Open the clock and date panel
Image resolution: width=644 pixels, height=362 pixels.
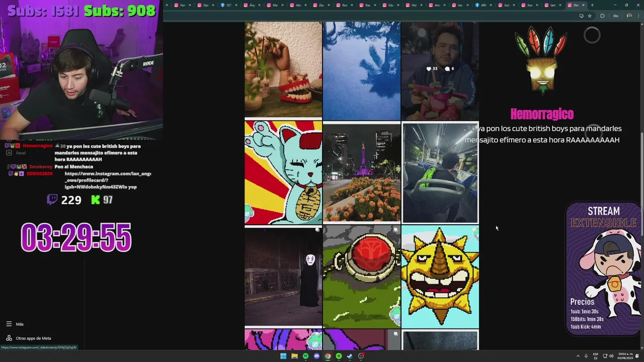(624, 356)
